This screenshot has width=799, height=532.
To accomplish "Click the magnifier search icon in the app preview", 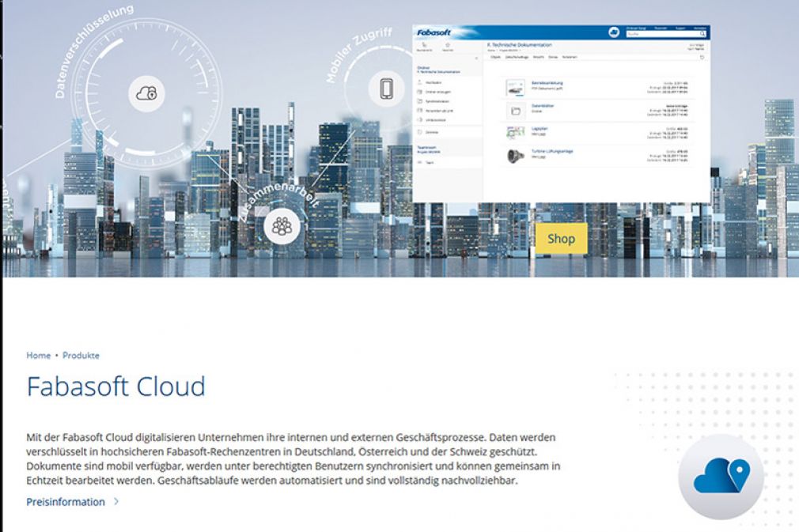I will tap(702, 34).
